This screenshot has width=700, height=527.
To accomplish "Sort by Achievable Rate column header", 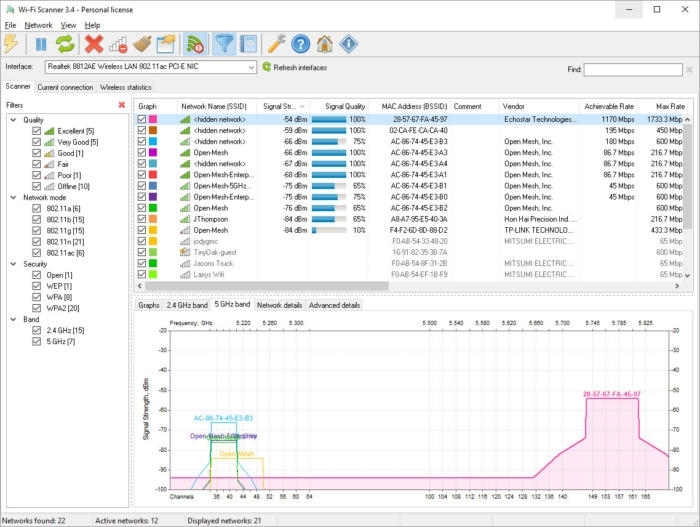I will click(x=609, y=106).
